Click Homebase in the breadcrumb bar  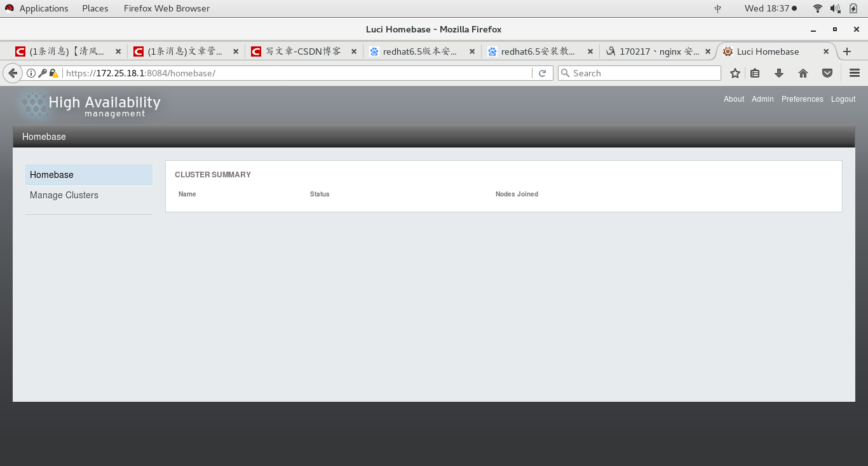44,137
